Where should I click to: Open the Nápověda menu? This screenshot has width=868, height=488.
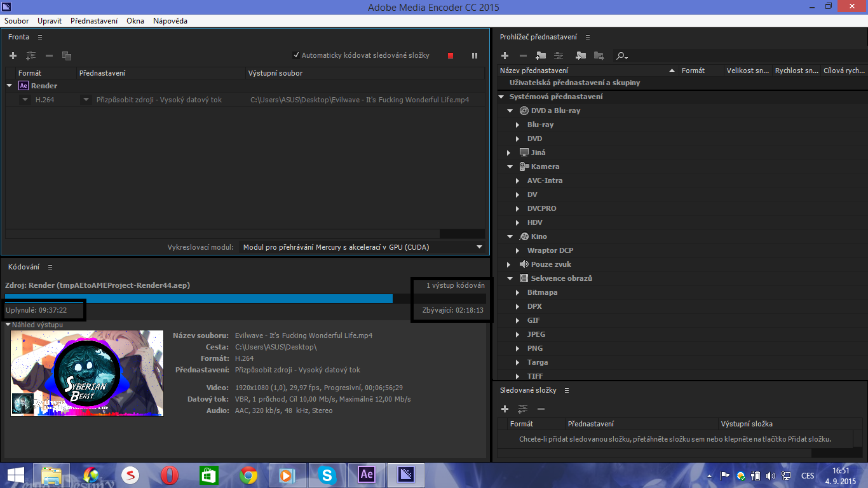click(x=170, y=21)
